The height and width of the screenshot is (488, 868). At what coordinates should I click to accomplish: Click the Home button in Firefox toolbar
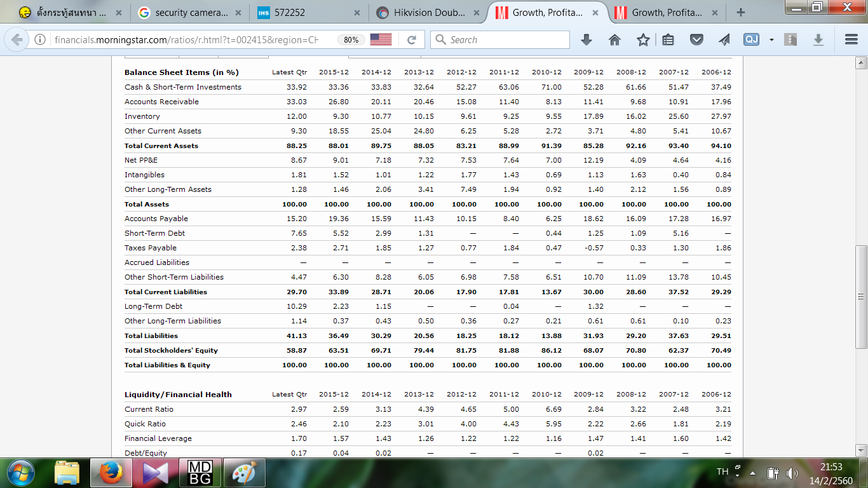pyautogui.click(x=614, y=40)
